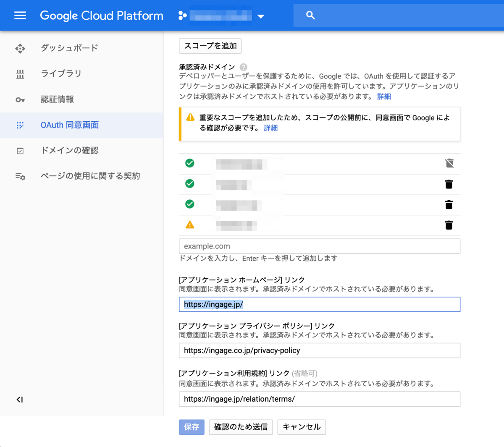Viewport: 504px width, 447px height.
Task: Click the homepage link field https://ingage.jp/
Action: (320, 304)
